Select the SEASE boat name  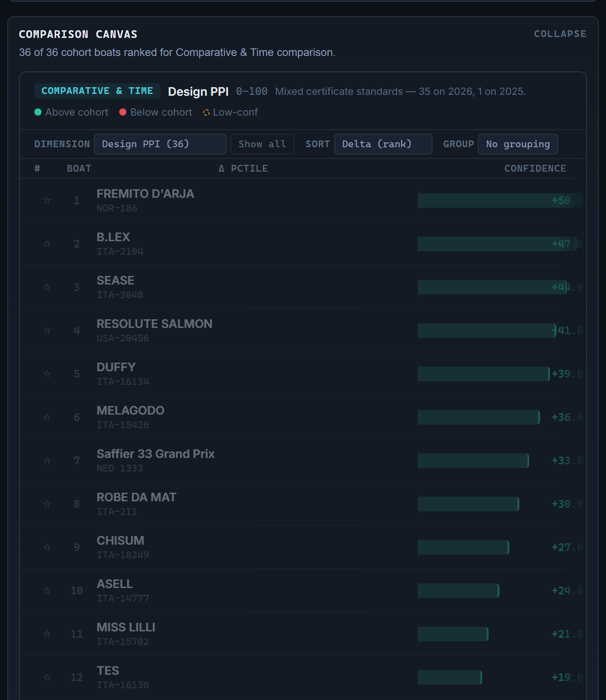pyautogui.click(x=116, y=280)
